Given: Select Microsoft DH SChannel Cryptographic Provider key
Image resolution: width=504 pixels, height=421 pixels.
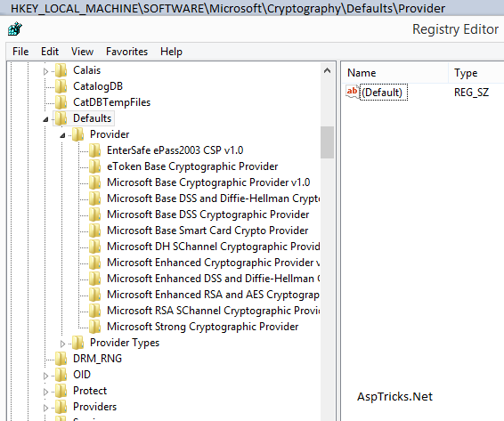Looking at the screenshot, I should coord(213,247).
